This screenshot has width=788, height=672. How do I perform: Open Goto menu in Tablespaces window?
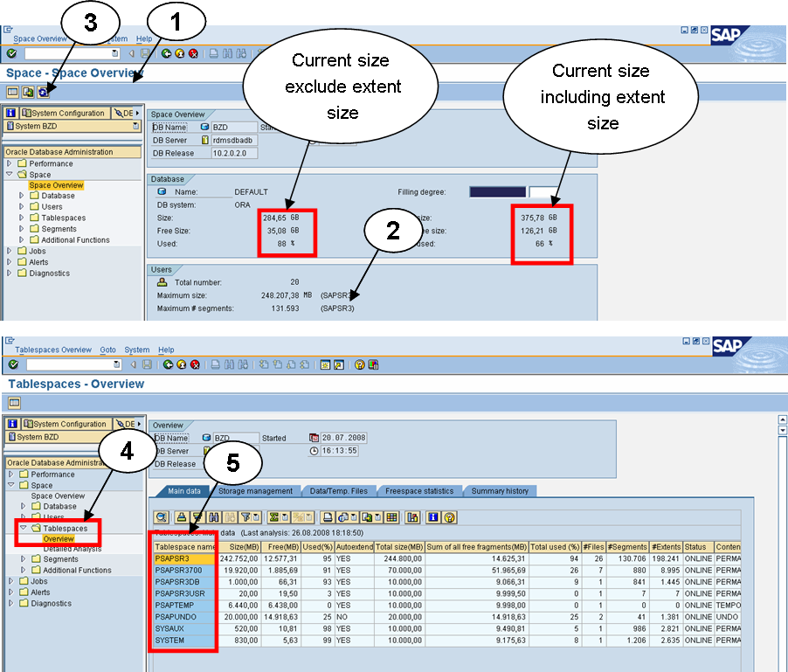coord(107,350)
